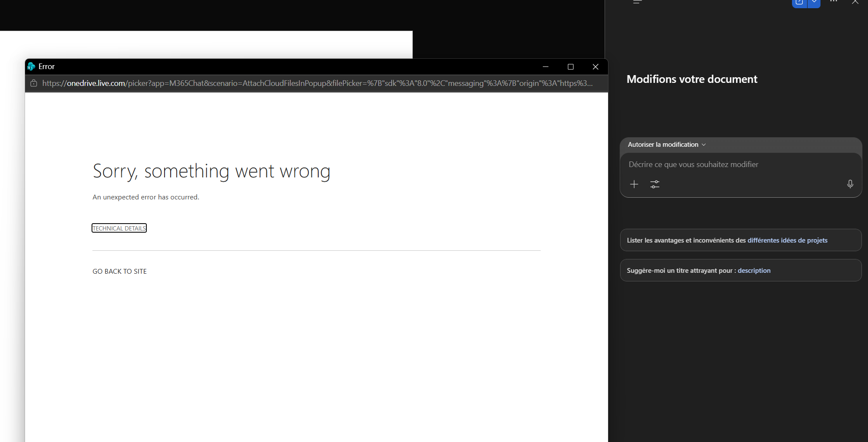Open the settings sliders icon in prompt box
This screenshot has width=868, height=442.
click(x=655, y=184)
